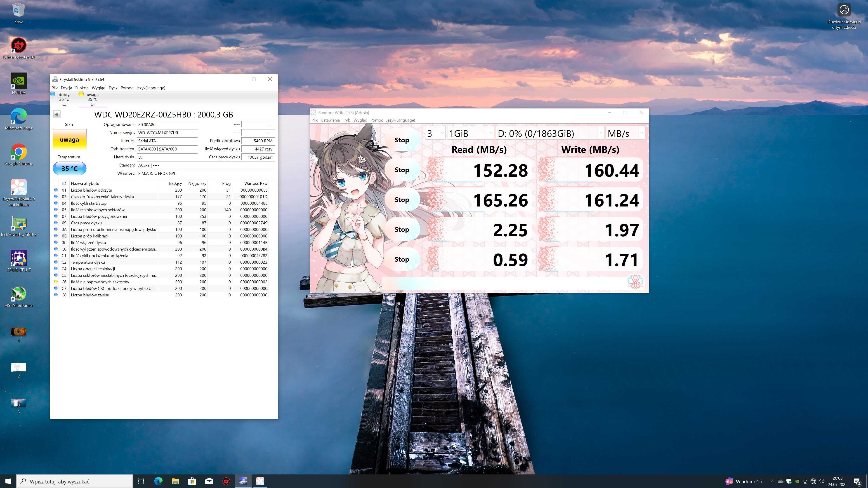Open Ustawienia menu in CrystalDiskMark

coord(330,120)
